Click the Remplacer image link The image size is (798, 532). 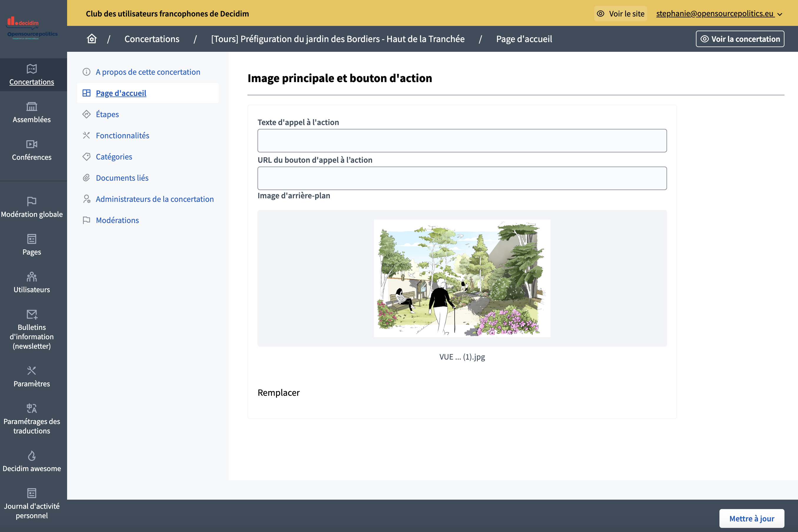tap(279, 393)
